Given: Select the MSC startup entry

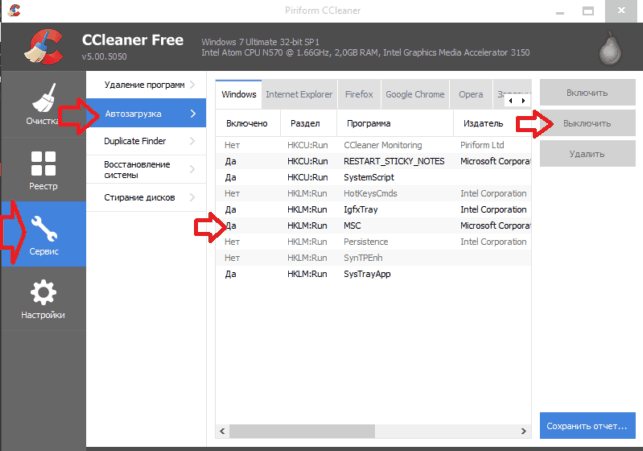Looking at the screenshot, I should pos(373,226).
